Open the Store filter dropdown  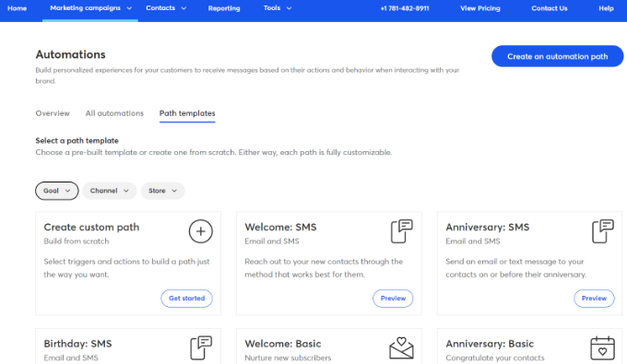(x=163, y=191)
